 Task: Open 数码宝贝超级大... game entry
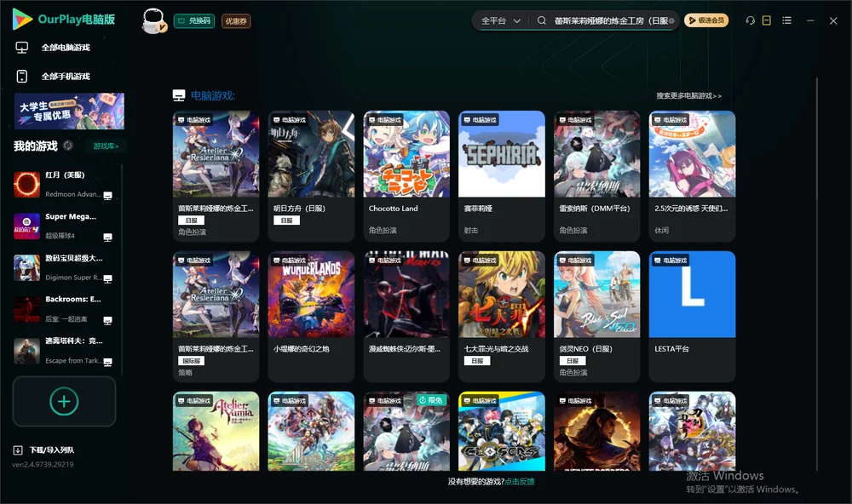(64, 267)
